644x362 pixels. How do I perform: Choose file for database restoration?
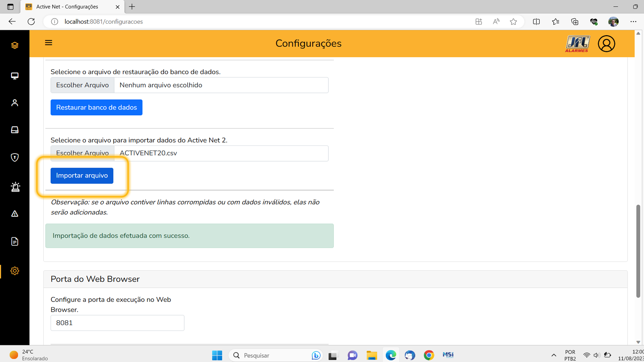tap(83, 85)
